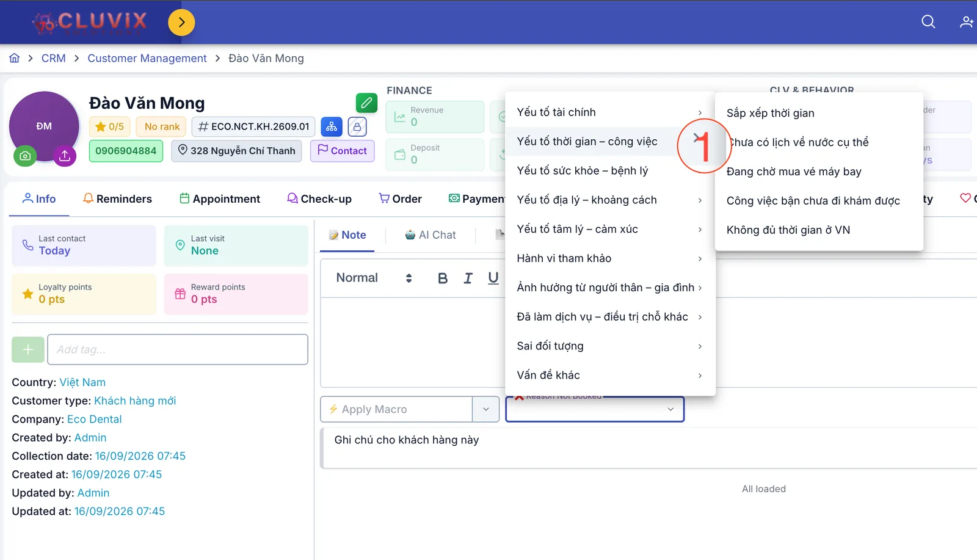Click the Add tag input field

178,349
